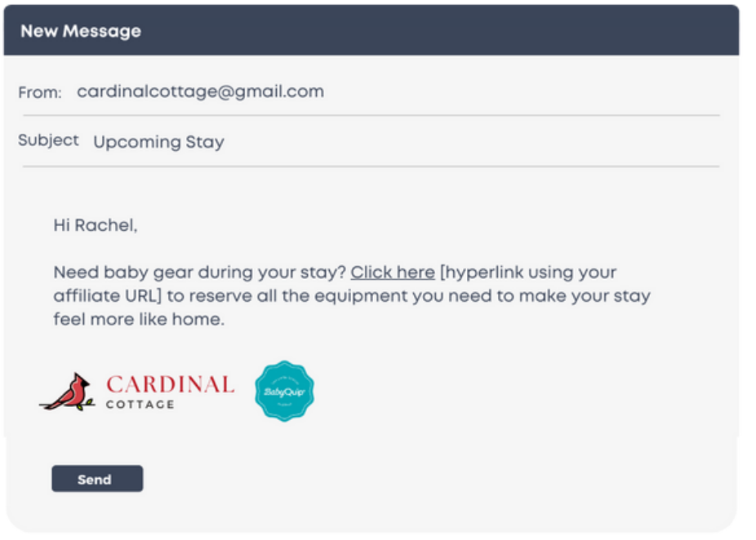756x540 pixels.
Task: Click the New Message title bar
Action: click(371, 30)
